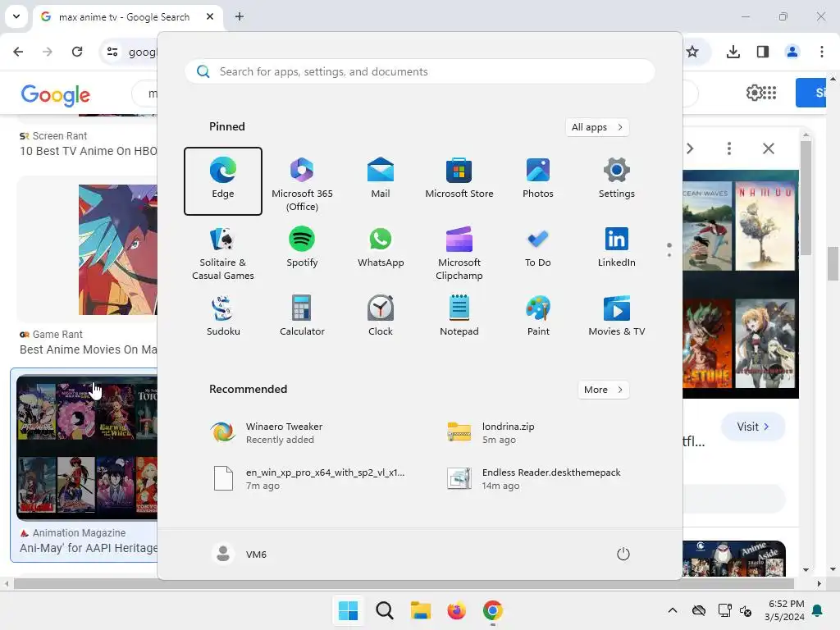Open the Clock app
This screenshot has width=840, height=630.
pyautogui.click(x=381, y=316)
